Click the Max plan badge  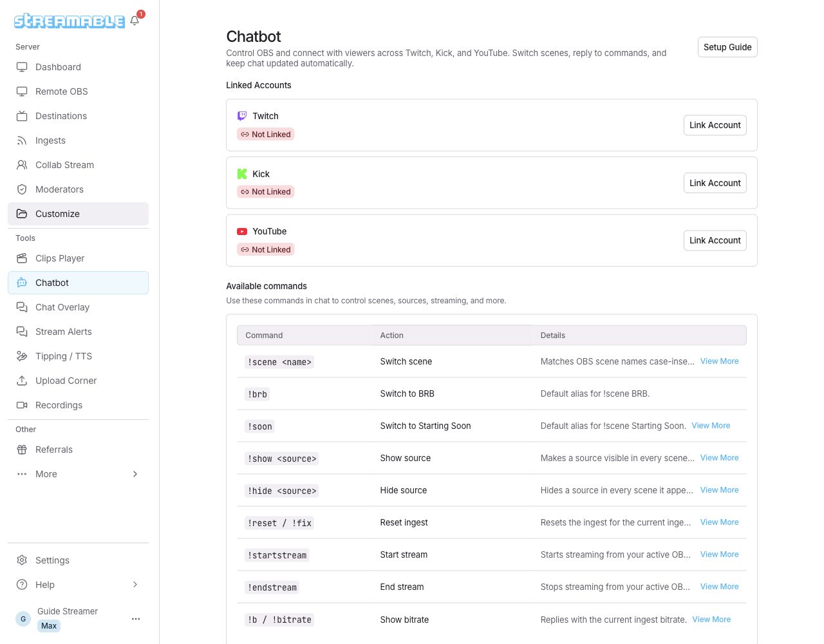(49, 626)
